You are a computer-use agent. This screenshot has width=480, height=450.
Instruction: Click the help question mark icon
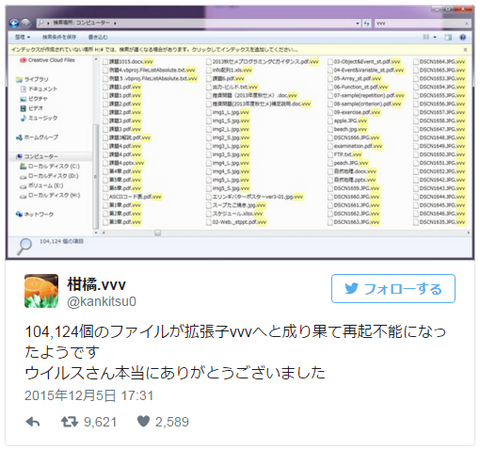(x=463, y=37)
